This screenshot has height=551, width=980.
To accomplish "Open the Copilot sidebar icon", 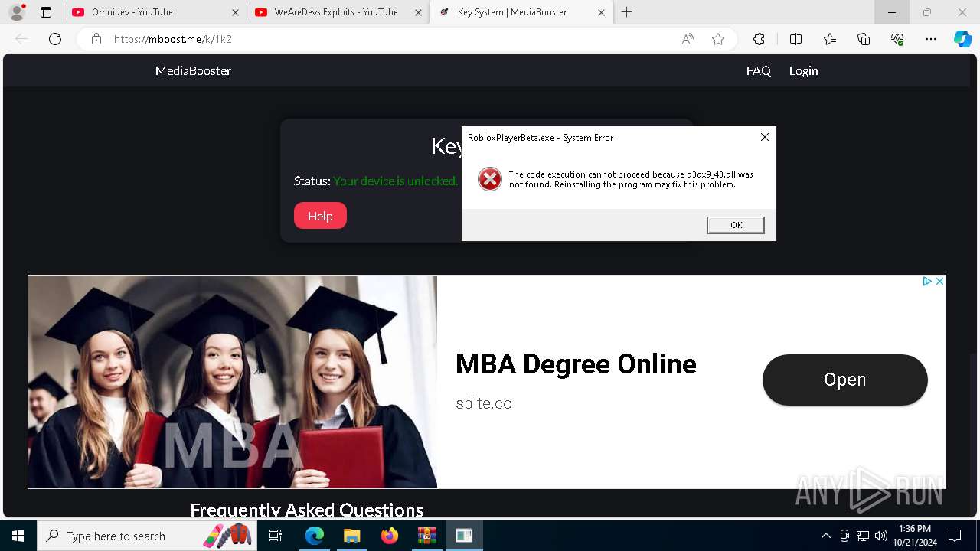I will coord(962,39).
